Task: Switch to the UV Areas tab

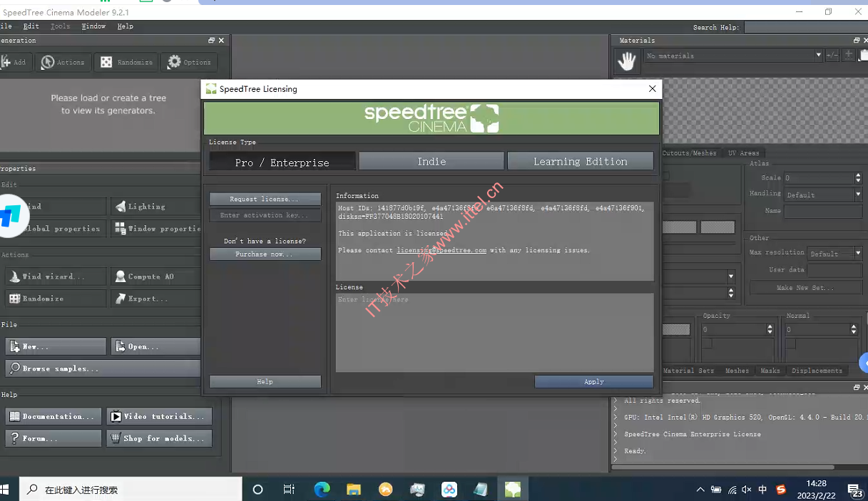Action: tap(743, 153)
